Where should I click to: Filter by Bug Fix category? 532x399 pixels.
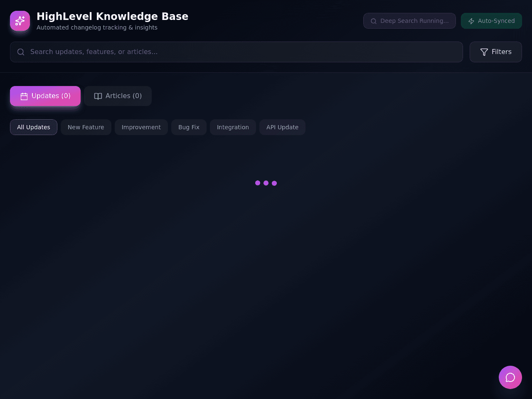[189, 127]
